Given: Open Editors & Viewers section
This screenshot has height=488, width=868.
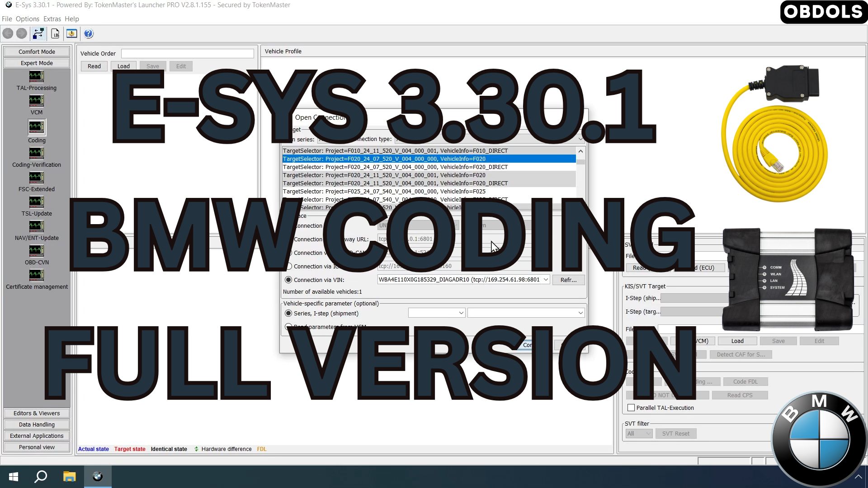Looking at the screenshot, I should click(x=37, y=413).
